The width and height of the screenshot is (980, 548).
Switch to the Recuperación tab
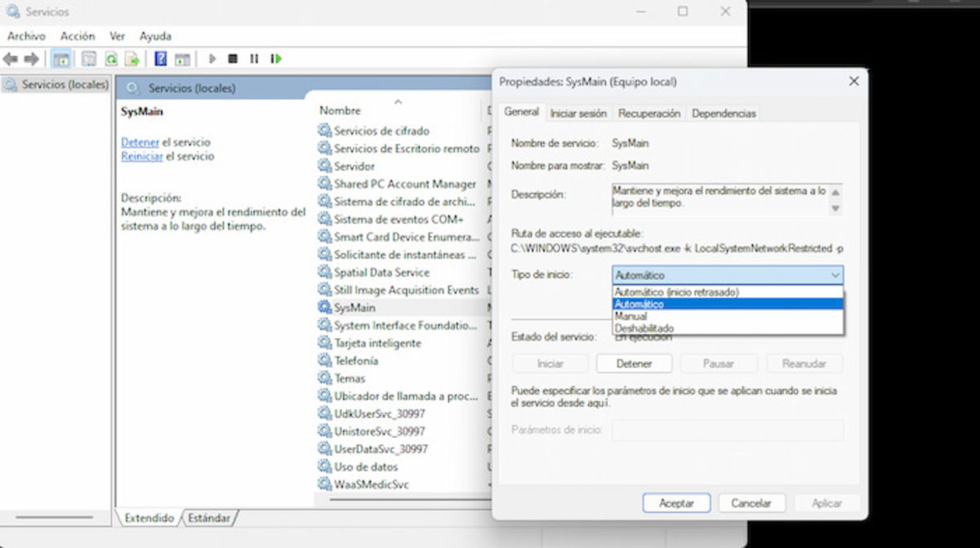pos(648,113)
